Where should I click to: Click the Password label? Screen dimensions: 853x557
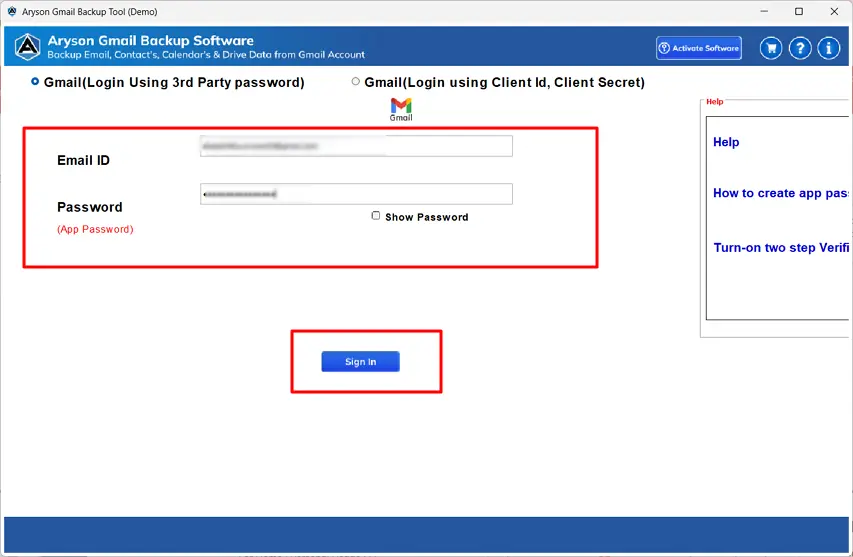[x=90, y=207]
